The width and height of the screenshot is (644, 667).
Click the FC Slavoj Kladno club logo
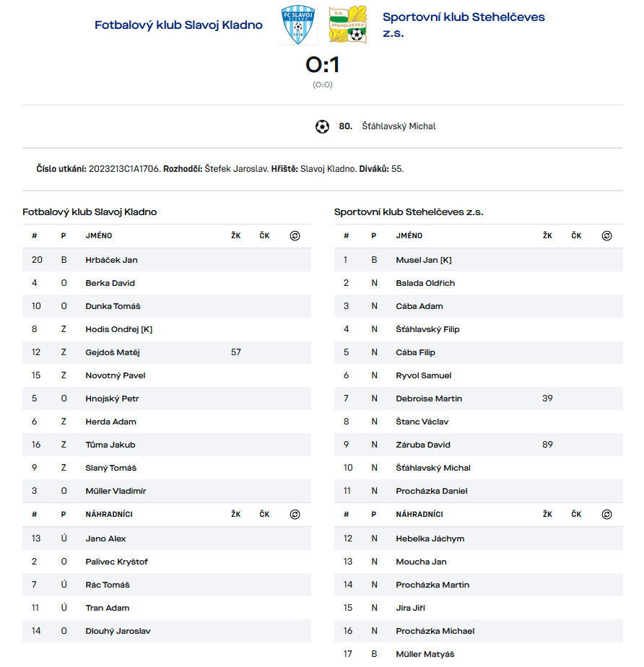point(297,25)
